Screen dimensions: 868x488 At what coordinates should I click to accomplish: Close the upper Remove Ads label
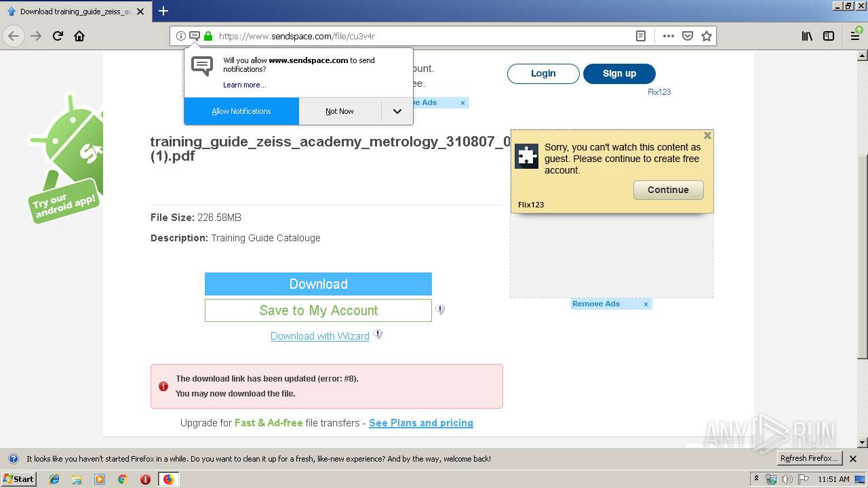462,103
